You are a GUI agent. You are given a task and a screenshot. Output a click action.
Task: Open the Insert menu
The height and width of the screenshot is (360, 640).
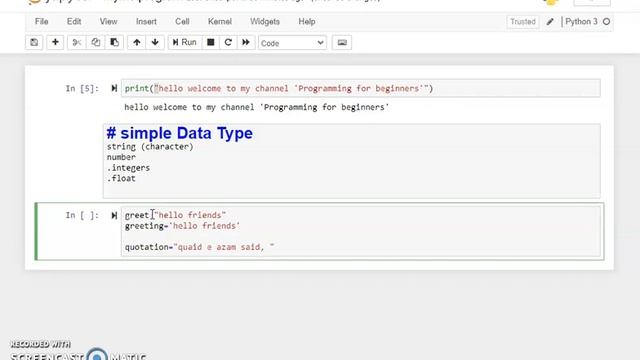[146, 22]
